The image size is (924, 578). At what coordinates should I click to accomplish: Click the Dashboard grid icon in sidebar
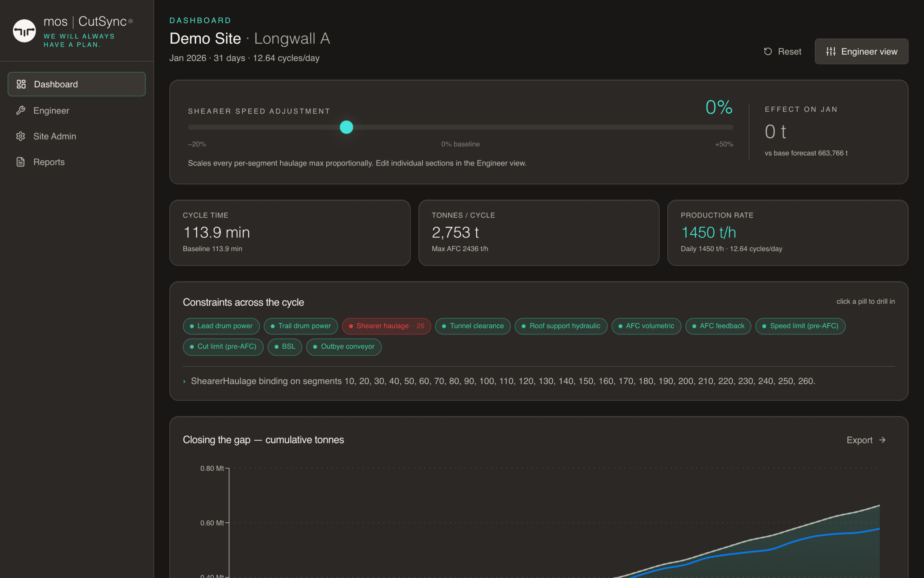pos(21,84)
